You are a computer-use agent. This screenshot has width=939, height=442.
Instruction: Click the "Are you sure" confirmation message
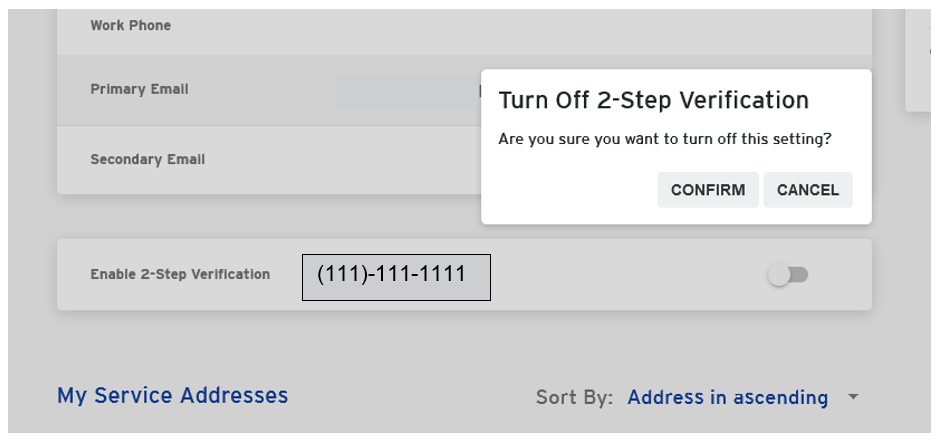pyautogui.click(x=664, y=139)
